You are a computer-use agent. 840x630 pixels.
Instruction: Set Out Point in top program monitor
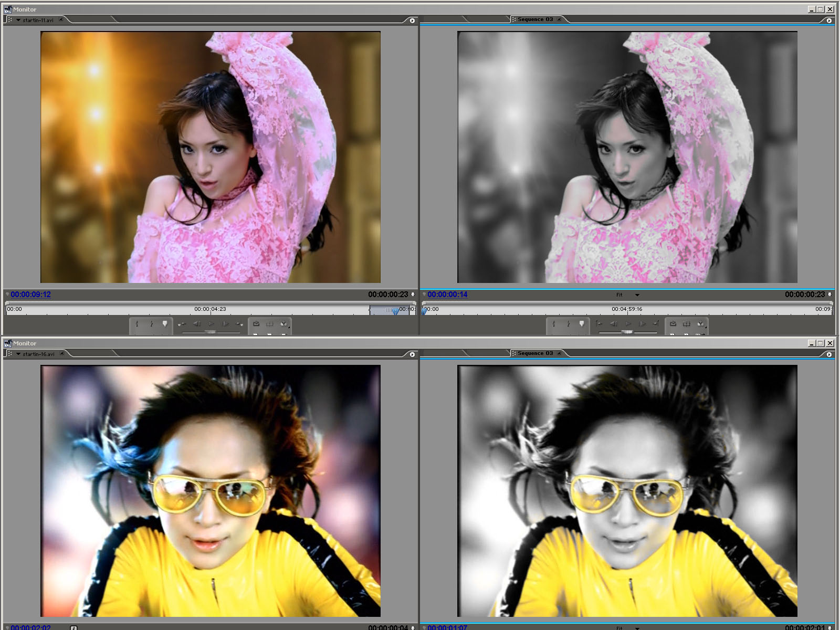[x=568, y=324]
